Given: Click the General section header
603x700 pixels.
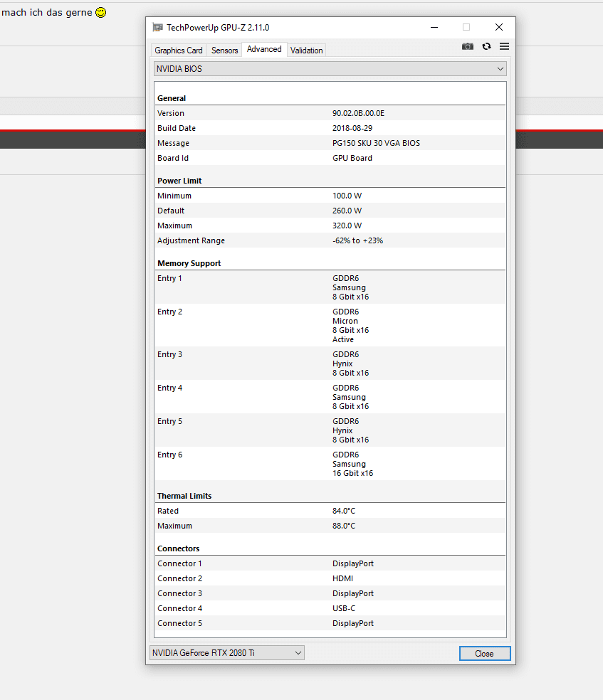Looking at the screenshot, I should [x=172, y=98].
